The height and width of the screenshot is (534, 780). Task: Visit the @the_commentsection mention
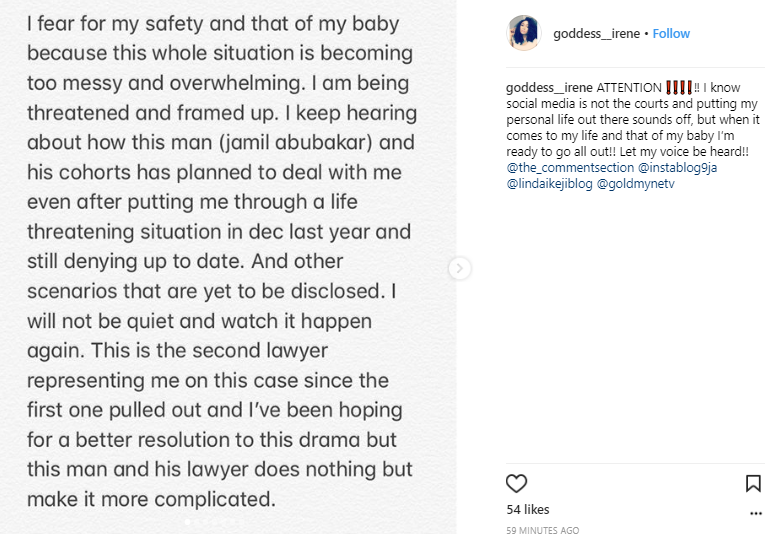[568, 167]
